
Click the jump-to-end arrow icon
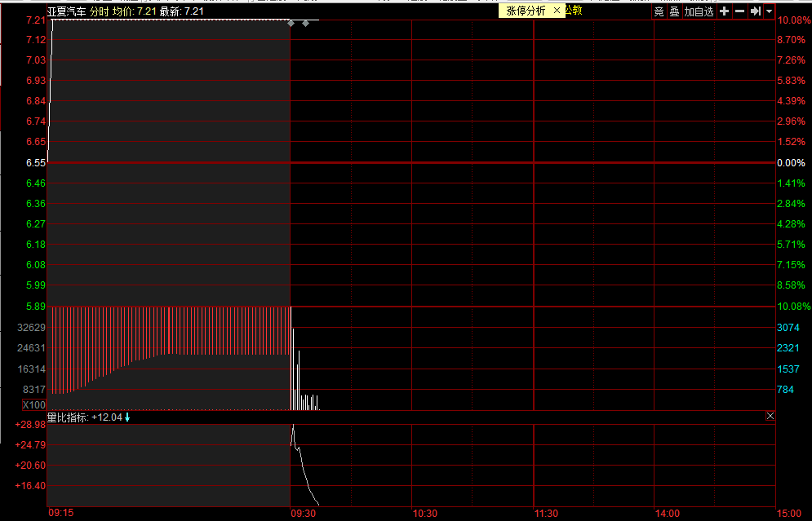click(x=756, y=11)
